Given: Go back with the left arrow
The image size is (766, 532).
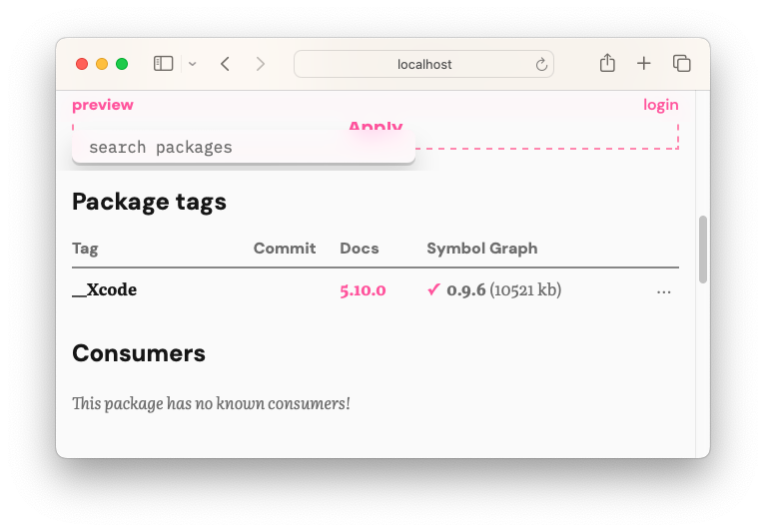Looking at the screenshot, I should (225, 64).
